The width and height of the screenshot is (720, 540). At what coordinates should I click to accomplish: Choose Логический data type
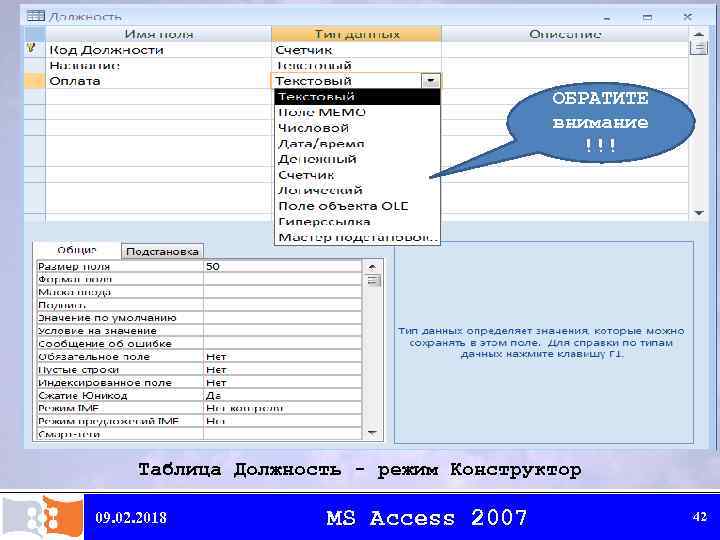point(357,191)
